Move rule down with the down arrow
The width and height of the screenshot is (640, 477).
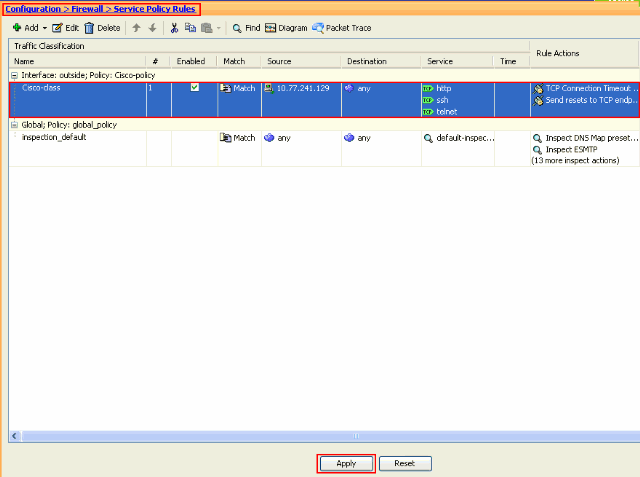point(152,28)
